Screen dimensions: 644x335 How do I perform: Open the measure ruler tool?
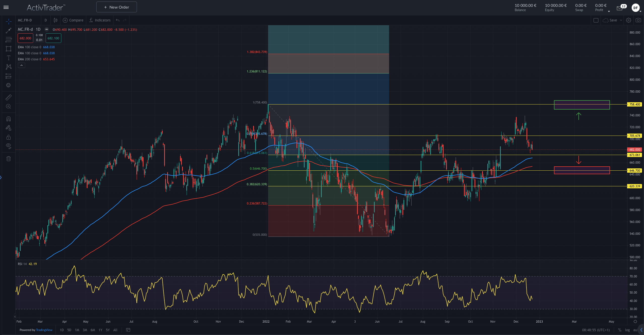pos(9,97)
